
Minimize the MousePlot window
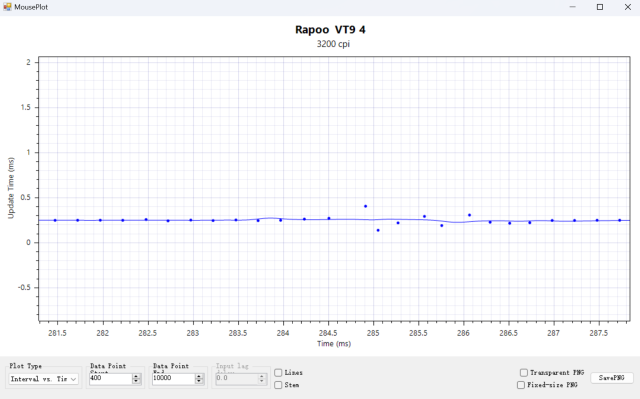pos(573,7)
